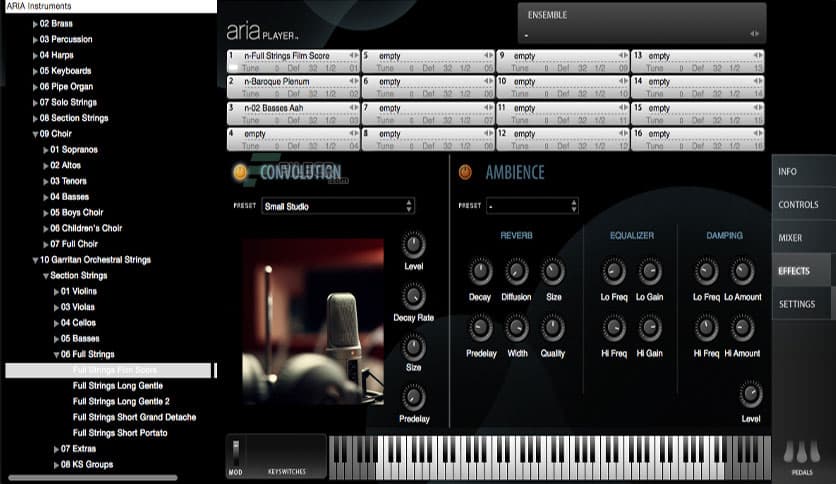Screen dimensions: 836x484
Task: Open slot 1 Full Strings Film Score menu
Action: coord(353,55)
